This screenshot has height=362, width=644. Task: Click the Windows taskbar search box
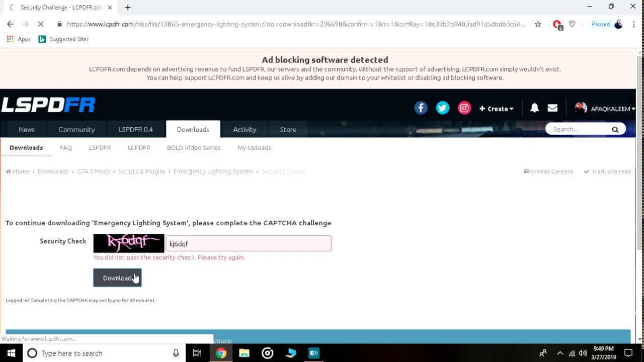pyautogui.click(x=104, y=353)
